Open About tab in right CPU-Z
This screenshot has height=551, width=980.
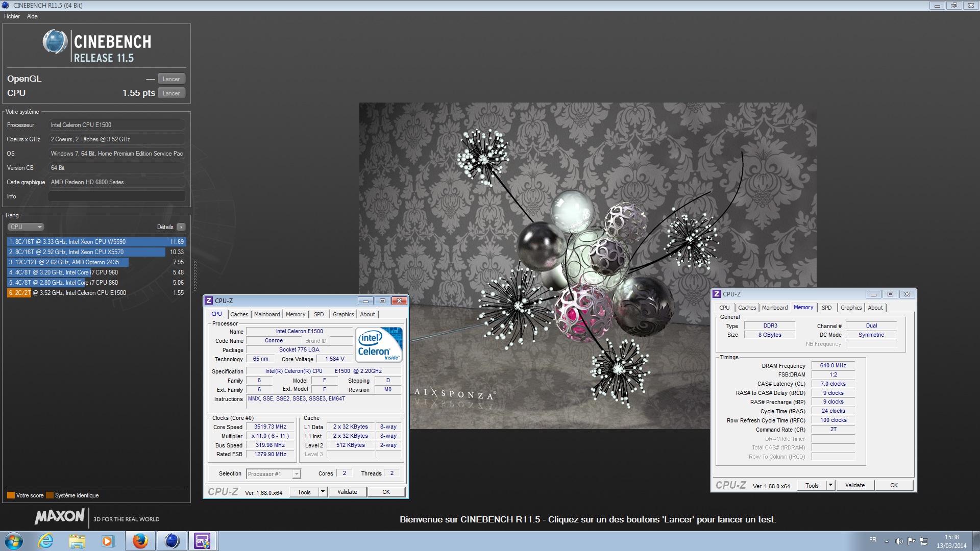pos(875,308)
